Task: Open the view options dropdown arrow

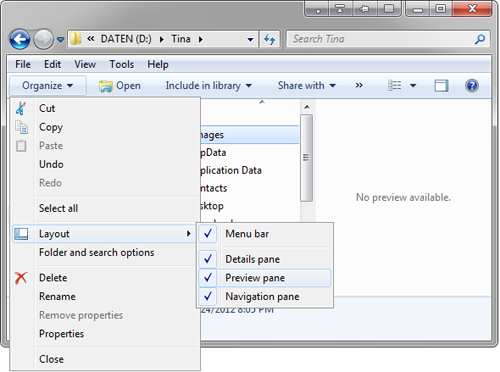Action: coord(413,86)
